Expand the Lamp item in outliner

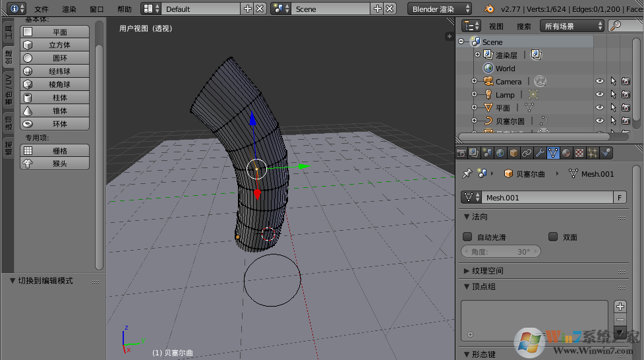474,95
